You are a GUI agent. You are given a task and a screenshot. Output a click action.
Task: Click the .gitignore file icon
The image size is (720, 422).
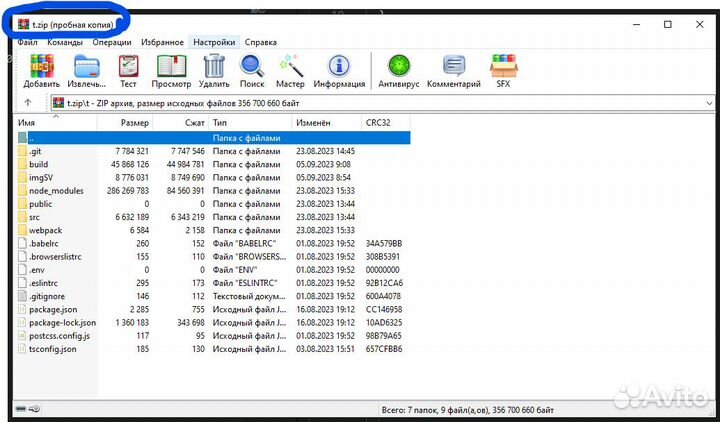click(x=22, y=296)
